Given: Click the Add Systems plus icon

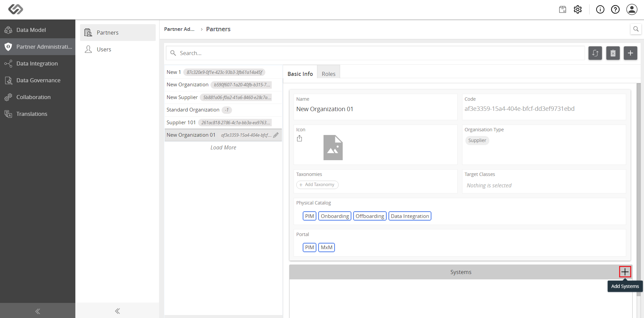Looking at the screenshot, I should (625, 272).
